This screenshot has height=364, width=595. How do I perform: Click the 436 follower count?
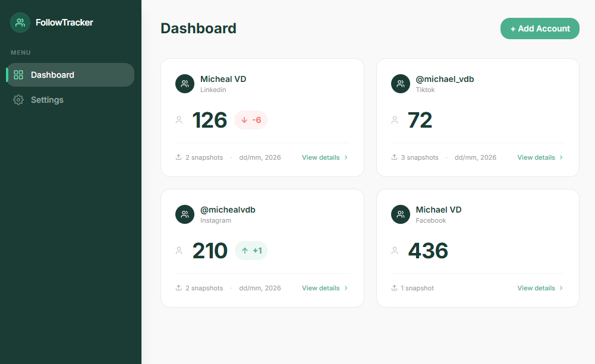point(428,251)
